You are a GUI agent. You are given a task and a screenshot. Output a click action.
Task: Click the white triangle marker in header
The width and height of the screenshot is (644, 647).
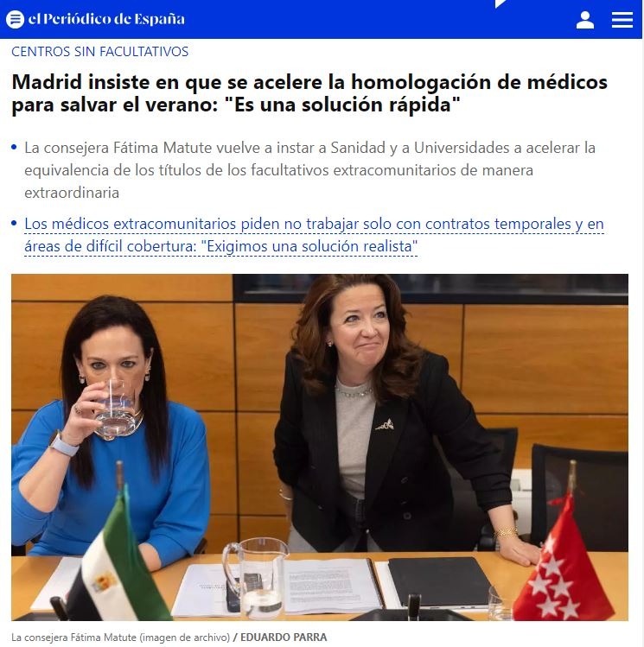pyautogui.click(x=499, y=3)
